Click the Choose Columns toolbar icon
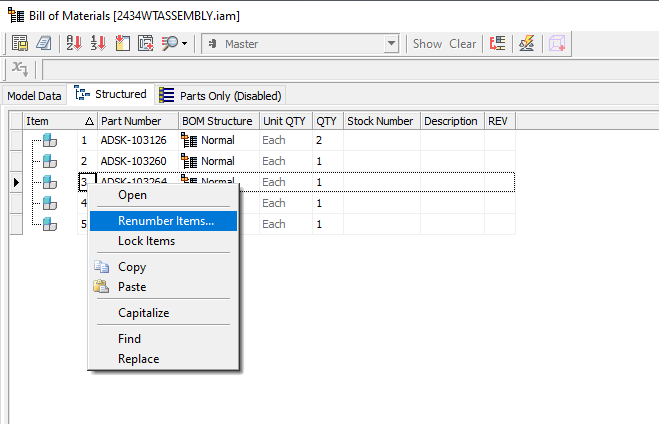Viewport: 659px width, 424px height. [x=122, y=43]
